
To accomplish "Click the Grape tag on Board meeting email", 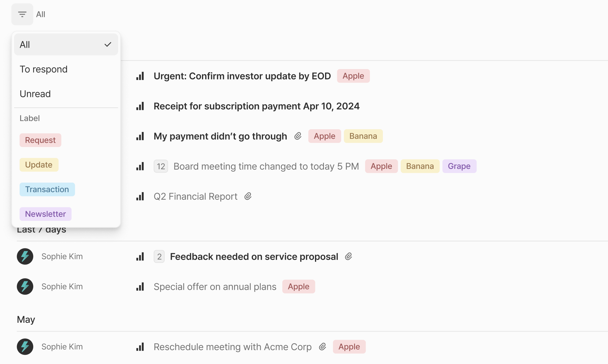I will click(459, 166).
